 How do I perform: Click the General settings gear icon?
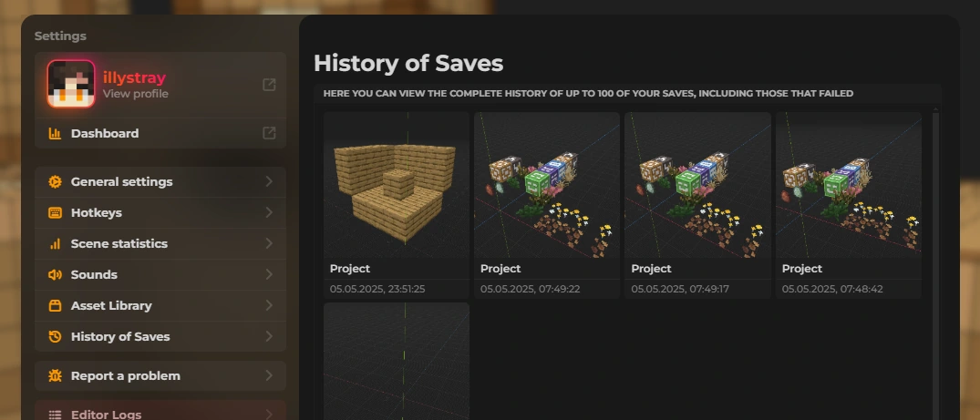55,182
